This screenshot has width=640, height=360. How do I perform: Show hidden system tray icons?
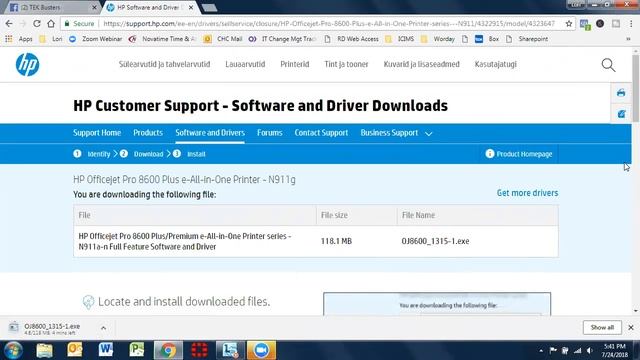click(541, 351)
